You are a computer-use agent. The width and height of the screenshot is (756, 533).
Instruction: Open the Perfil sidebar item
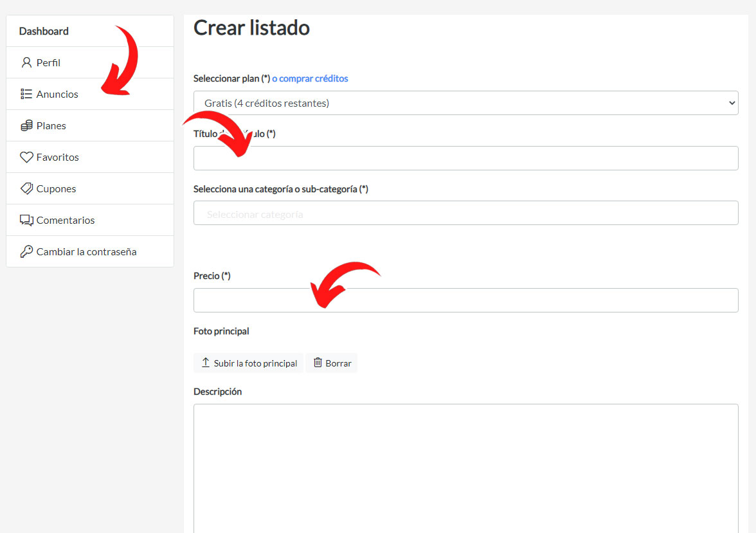(90, 63)
